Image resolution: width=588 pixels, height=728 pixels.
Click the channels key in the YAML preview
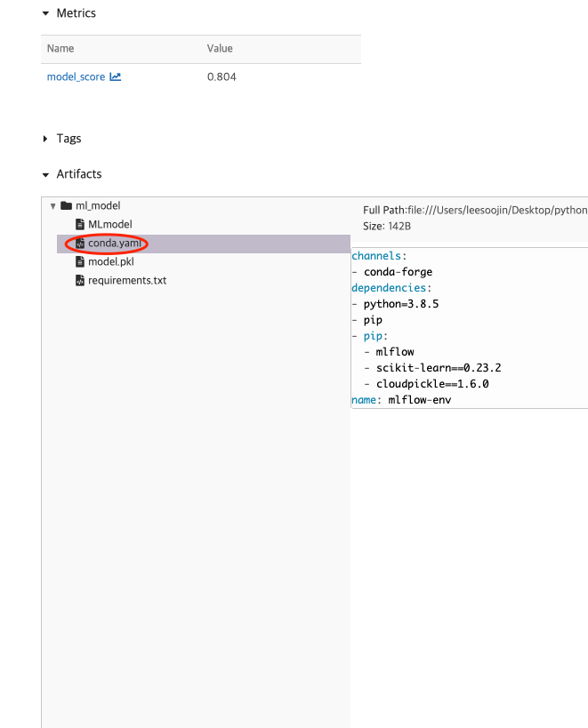click(x=376, y=256)
